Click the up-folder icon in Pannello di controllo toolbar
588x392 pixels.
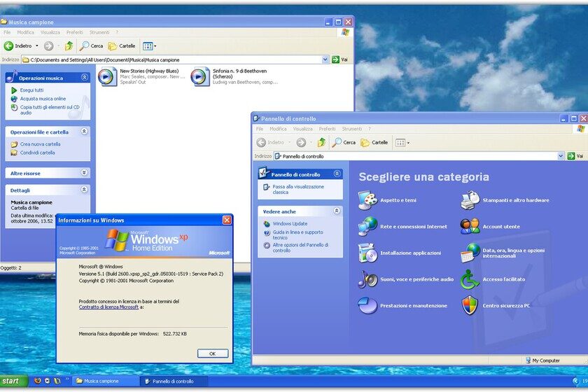(321, 142)
